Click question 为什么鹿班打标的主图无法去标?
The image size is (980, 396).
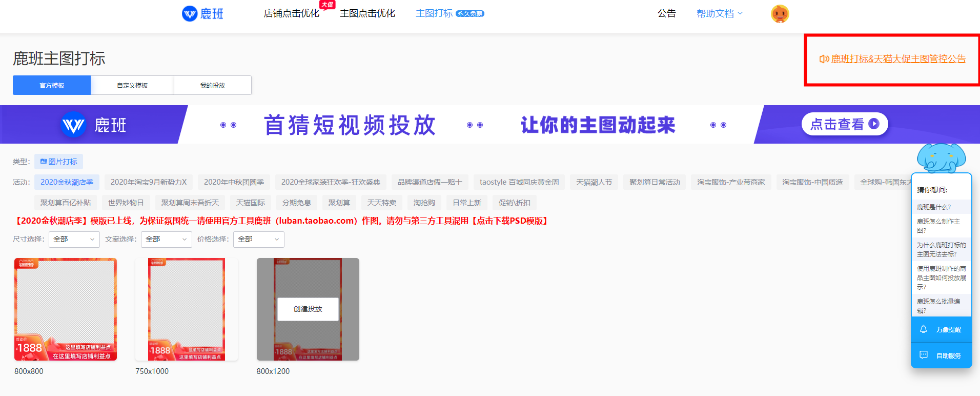pyautogui.click(x=941, y=249)
